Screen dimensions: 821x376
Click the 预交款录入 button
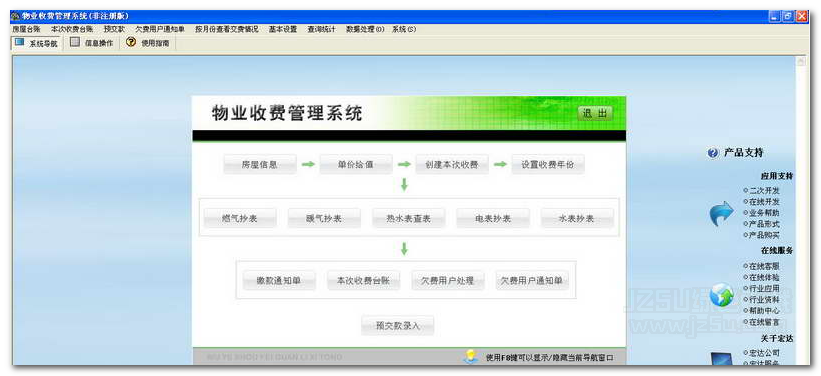[397, 325]
